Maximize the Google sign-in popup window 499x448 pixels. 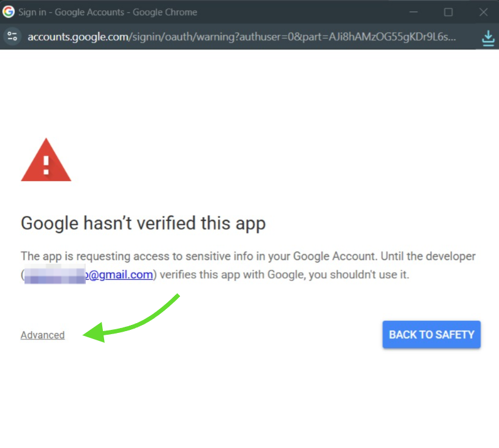tap(448, 12)
